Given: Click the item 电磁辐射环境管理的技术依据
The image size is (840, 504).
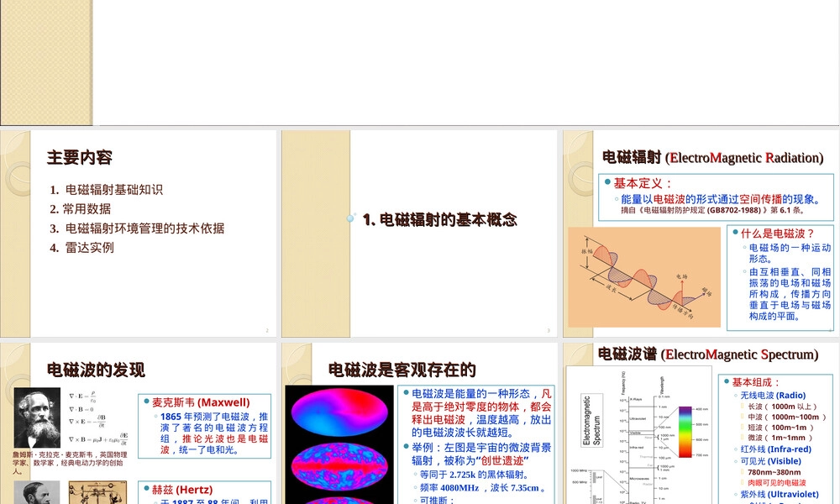Looking at the screenshot, I should coord(144,228).
